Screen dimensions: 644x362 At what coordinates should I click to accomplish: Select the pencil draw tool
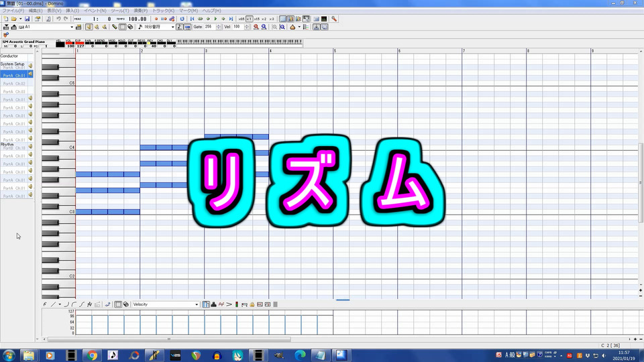pyautogui.click(x=115, y=27)
